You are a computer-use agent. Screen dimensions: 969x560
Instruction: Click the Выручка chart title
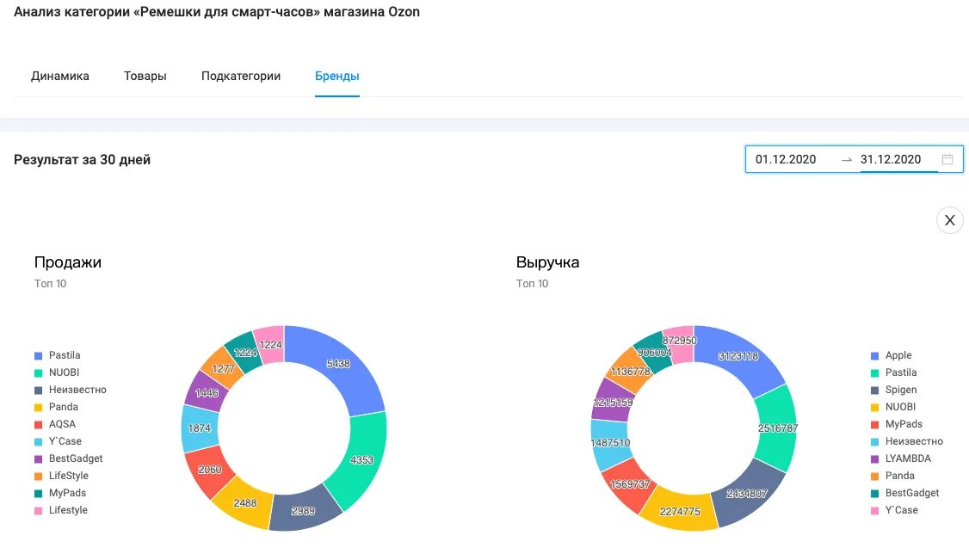[547, 262]
